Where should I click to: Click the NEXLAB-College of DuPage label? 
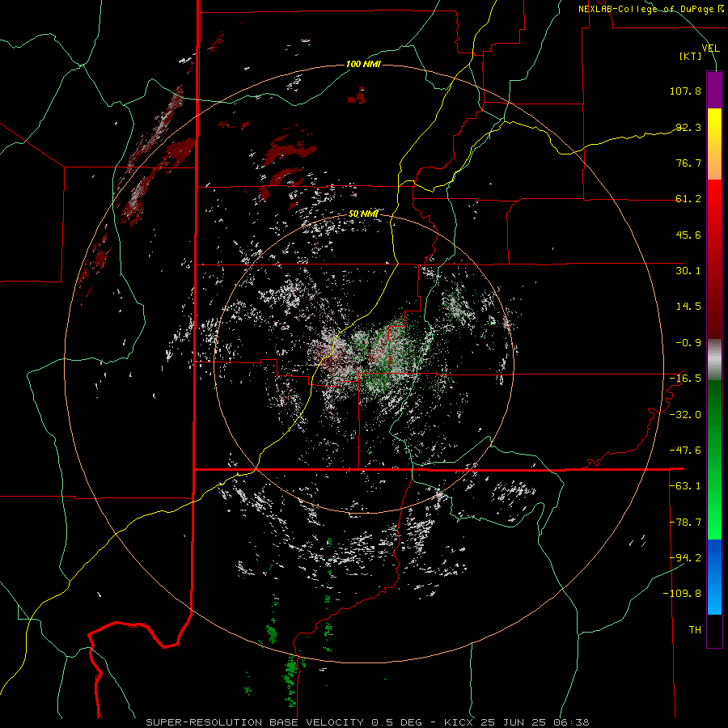[x=651, y=9]
